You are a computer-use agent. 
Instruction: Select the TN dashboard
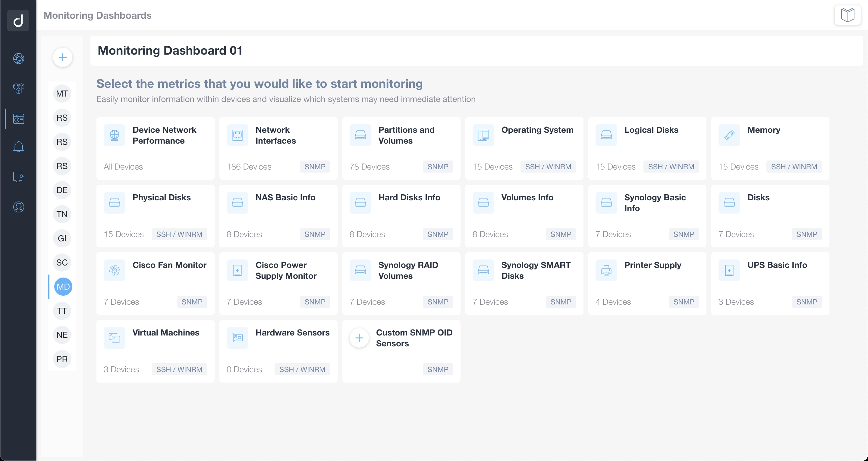click(x=62, y=214)
